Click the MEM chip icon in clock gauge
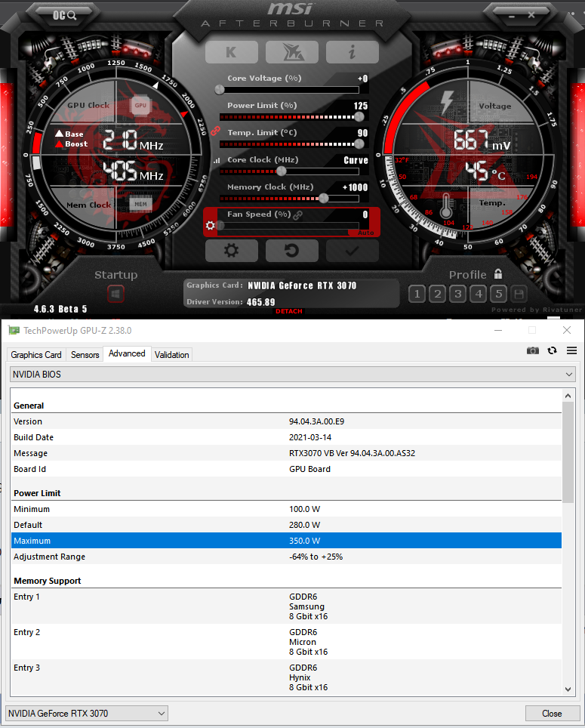585x728 pixels. (140, 204)
